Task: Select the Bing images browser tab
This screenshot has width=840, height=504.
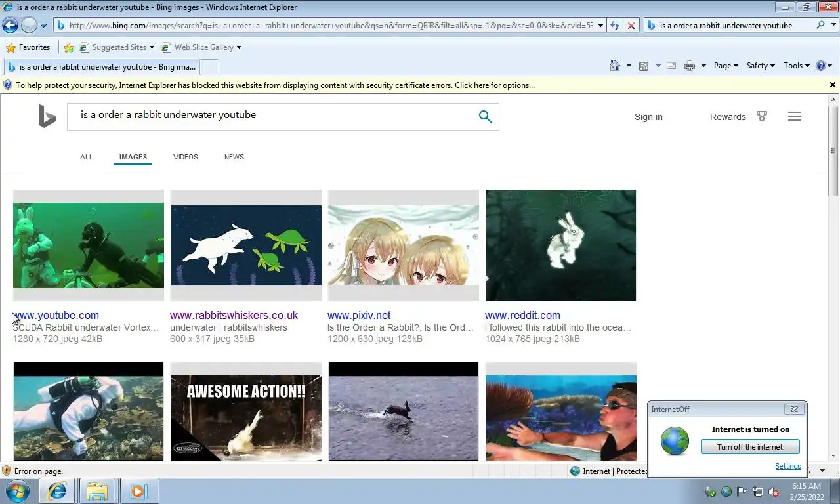Action: (x=100, y=67)
